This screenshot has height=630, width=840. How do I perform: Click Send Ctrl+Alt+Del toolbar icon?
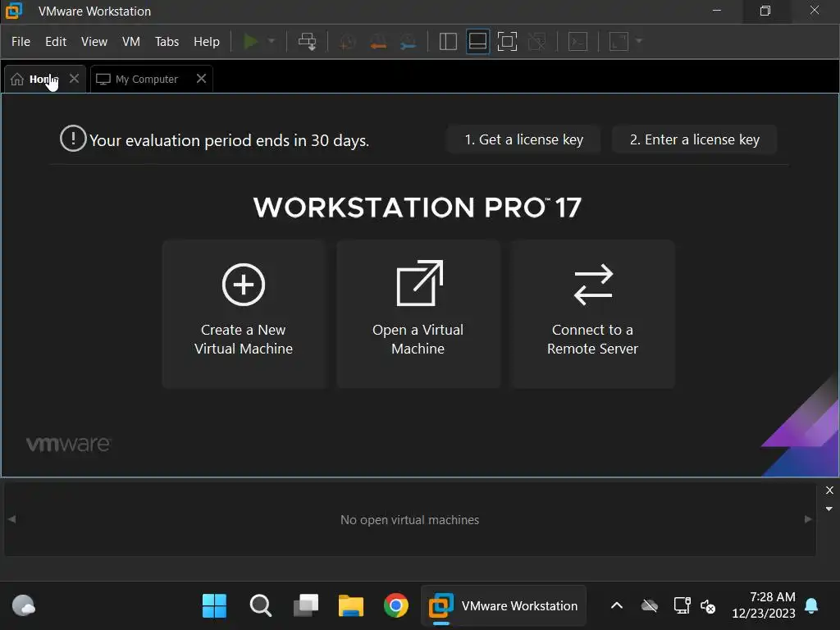tap(307, 41)
